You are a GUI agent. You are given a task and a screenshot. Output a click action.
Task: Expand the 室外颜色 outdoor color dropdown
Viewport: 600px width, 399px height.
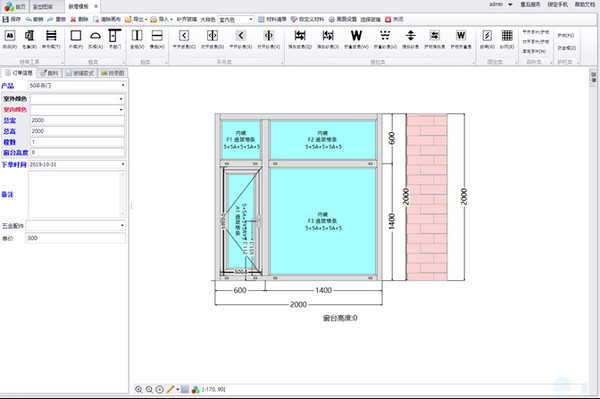(x=77, y=99)
